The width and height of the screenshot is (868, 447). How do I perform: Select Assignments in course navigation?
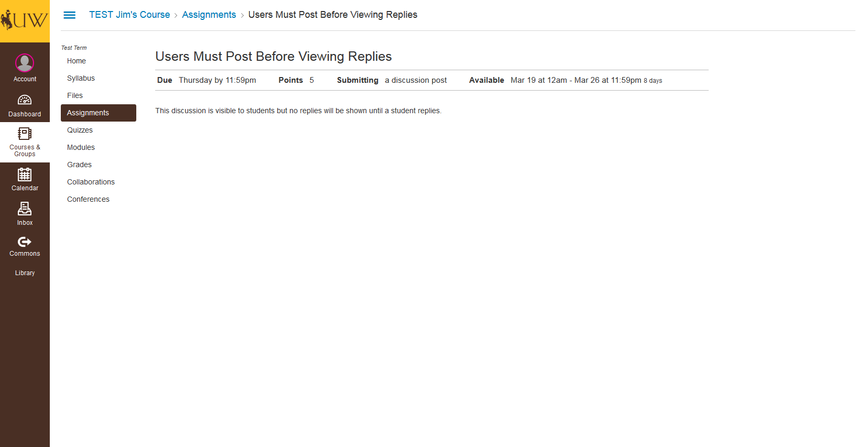[99, 113]
